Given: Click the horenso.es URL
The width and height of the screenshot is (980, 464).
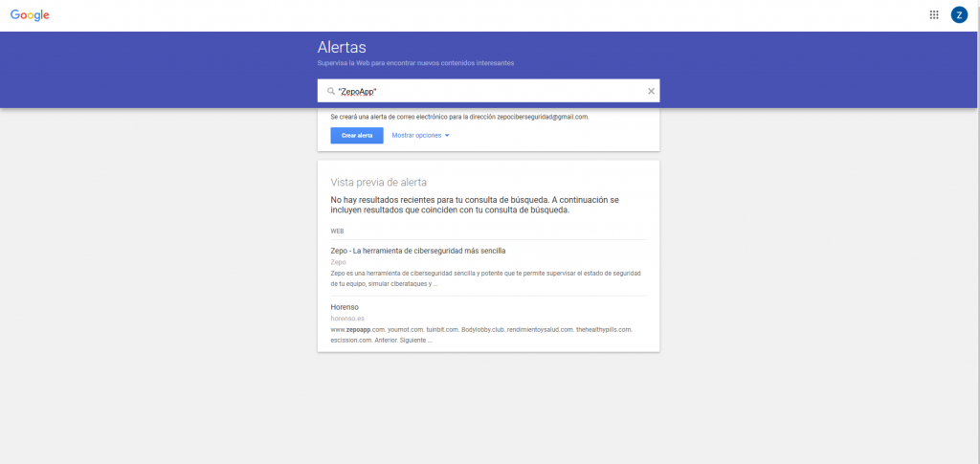Looking at the screenshot, I should click(347, 318).
